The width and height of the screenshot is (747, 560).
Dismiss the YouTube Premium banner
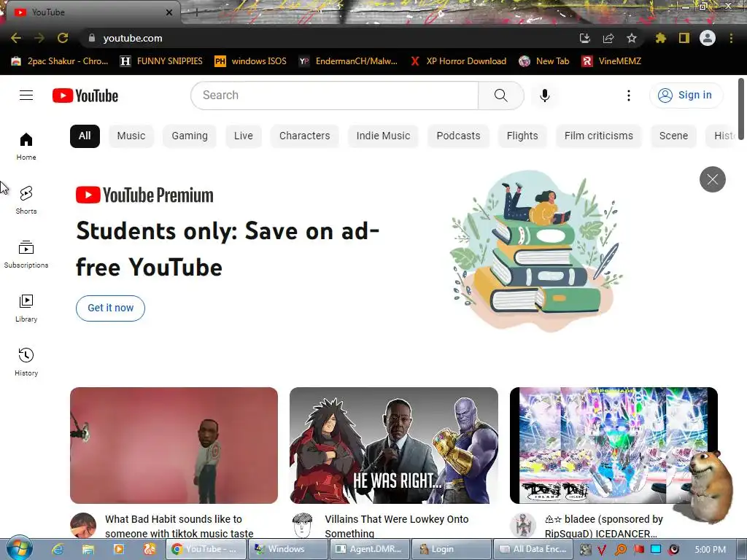[712, 179]
